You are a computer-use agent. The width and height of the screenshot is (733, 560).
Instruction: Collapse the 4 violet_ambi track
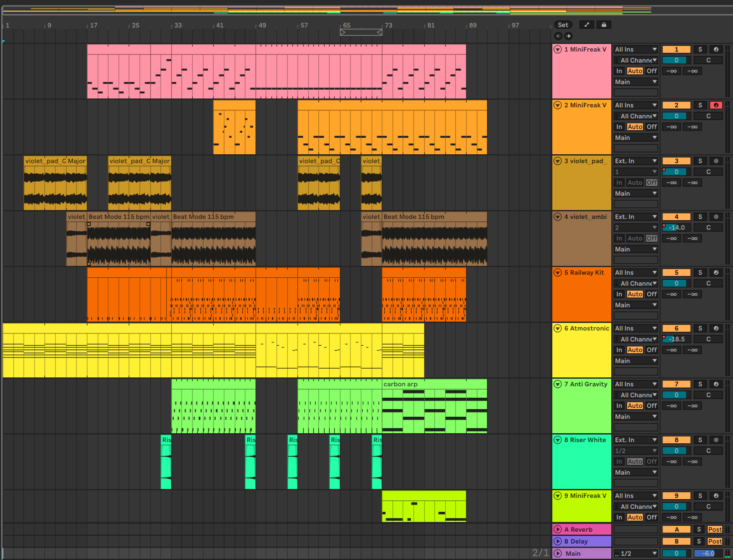(558, 217)
